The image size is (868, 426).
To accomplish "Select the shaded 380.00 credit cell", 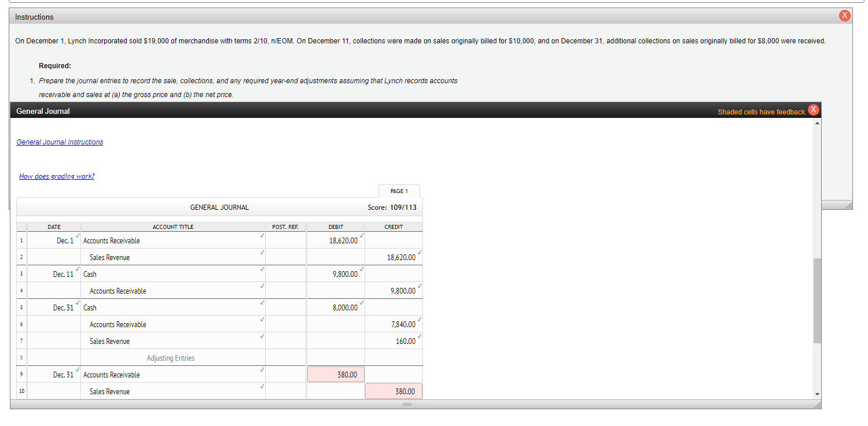I will [x=393, y=391].
